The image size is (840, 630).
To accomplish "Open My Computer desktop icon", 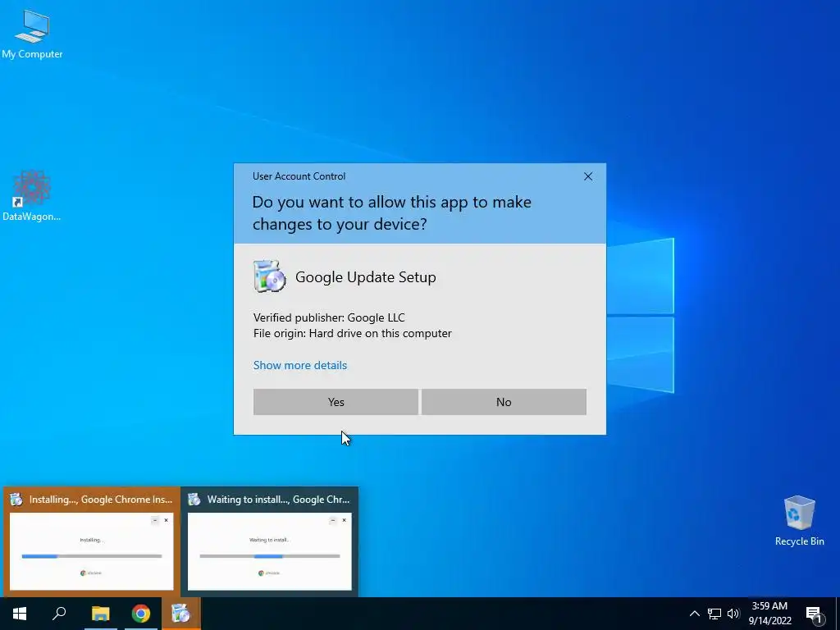I will coord(32,34).
